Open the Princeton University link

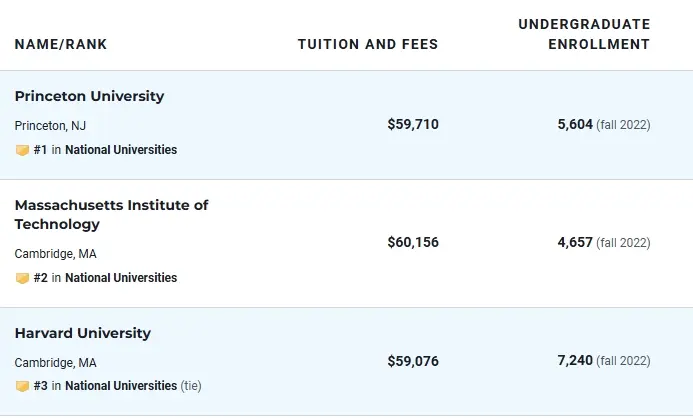point(89,97)
